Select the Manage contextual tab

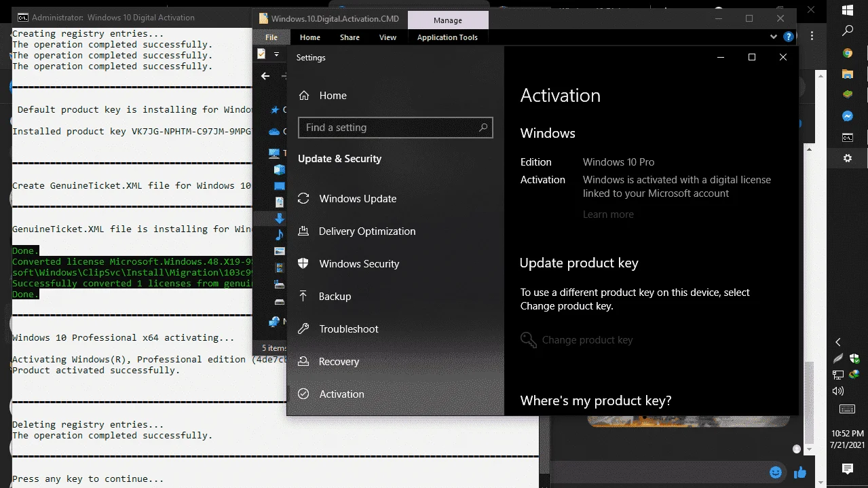(448, 20)
